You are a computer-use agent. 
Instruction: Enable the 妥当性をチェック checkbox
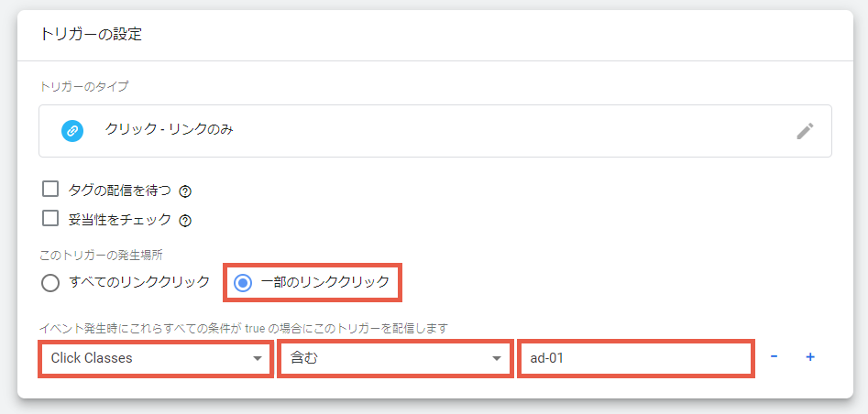50,218
